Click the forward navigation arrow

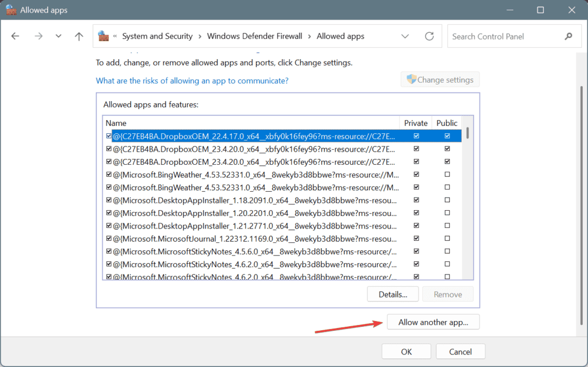[x=38, y=36]
